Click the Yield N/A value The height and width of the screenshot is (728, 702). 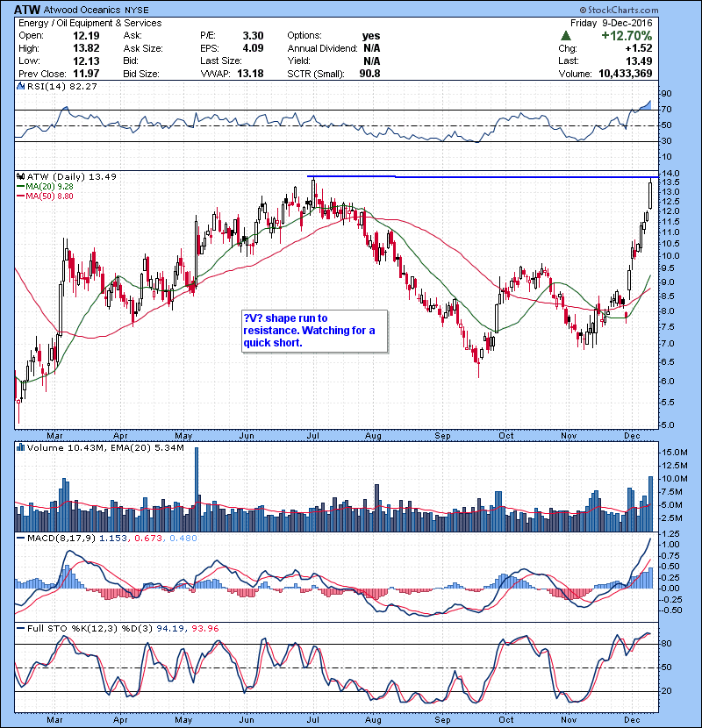(372, 61)
